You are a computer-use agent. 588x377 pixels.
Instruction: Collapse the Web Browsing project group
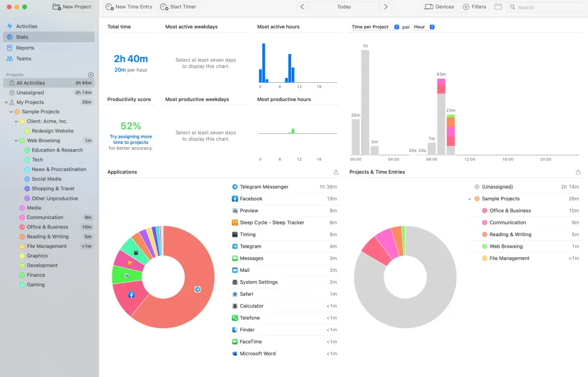click(x=16, y=141)
